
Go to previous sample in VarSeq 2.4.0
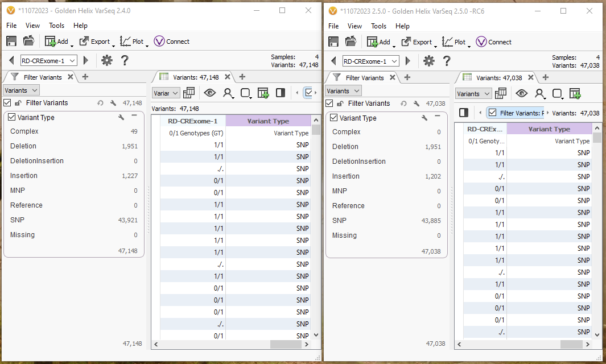(x=11, y=60)
